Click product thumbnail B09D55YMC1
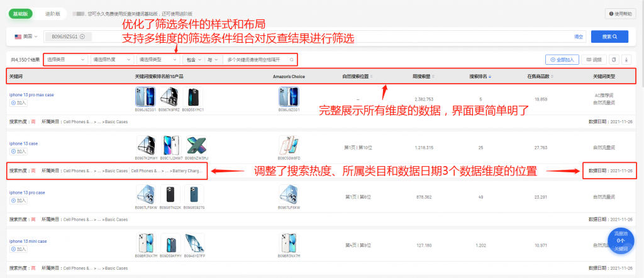The height and width of the screenshot is (278, 644). coord(193,97)
